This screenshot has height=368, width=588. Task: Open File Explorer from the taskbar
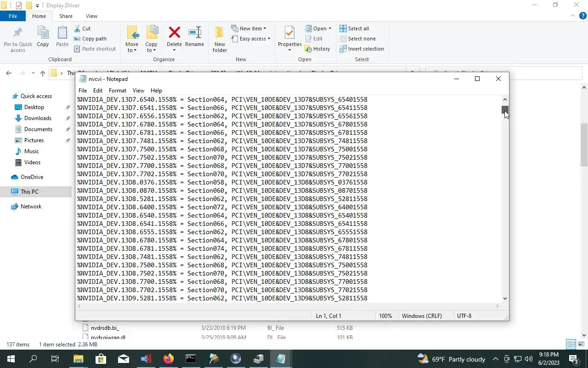pos(78,359)
